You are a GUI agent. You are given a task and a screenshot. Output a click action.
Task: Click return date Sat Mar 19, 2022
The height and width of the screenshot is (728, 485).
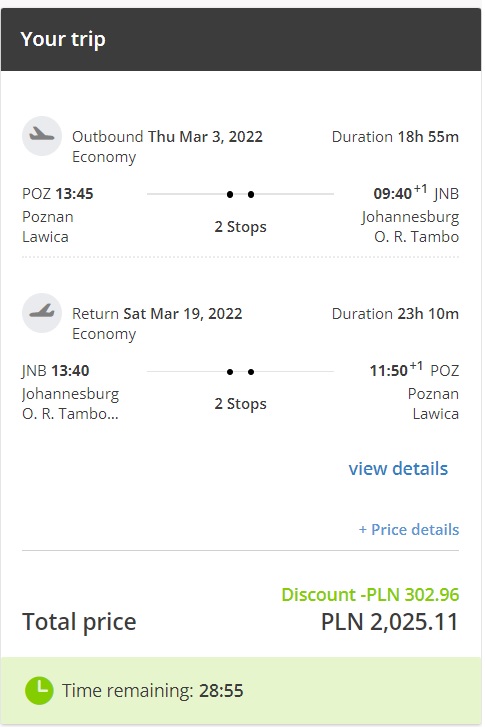(183, 314)
